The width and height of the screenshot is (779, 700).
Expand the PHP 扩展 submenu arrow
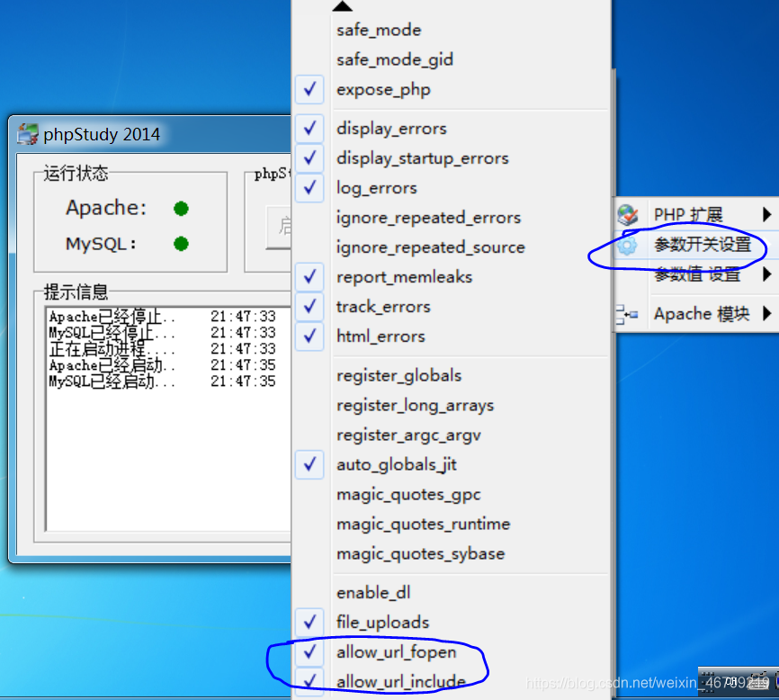tap(767, 215)
